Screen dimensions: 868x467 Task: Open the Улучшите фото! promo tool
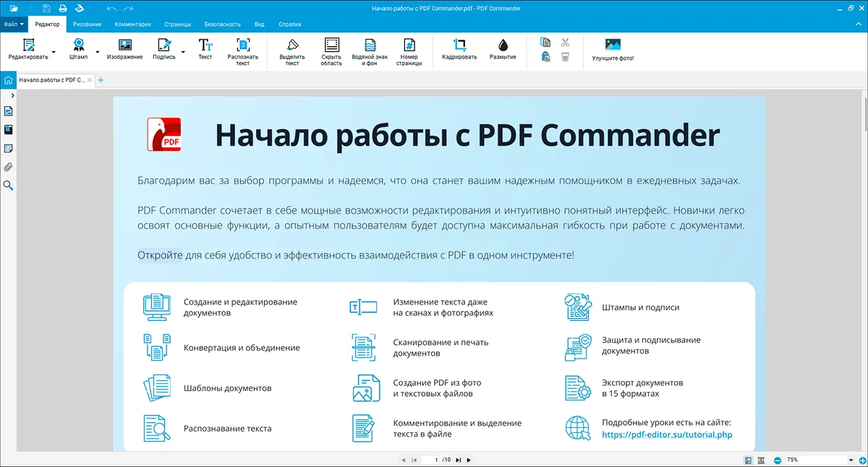click(x=613, y=49)
